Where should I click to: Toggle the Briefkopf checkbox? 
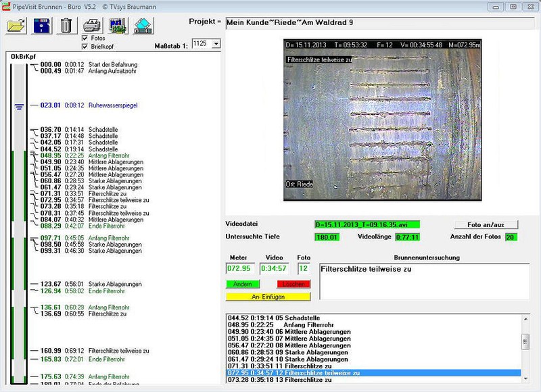click(x=85, y=47)
